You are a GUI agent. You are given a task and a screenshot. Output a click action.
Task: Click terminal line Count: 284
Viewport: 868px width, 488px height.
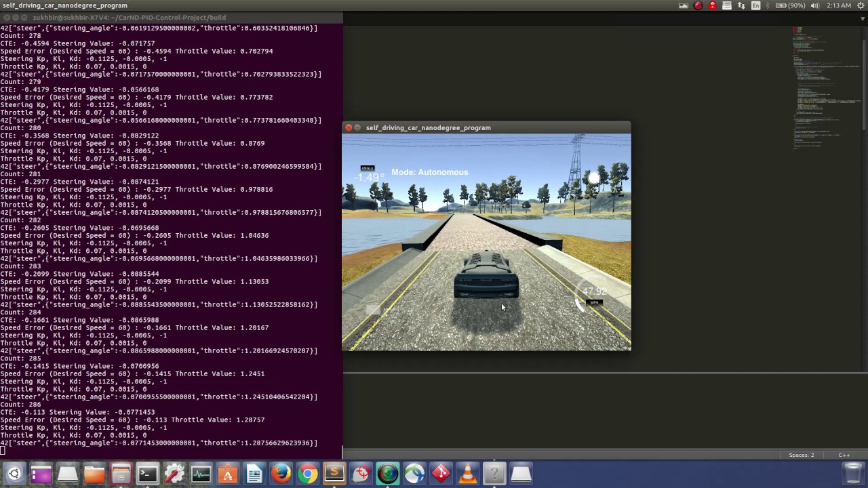[20, 312]
